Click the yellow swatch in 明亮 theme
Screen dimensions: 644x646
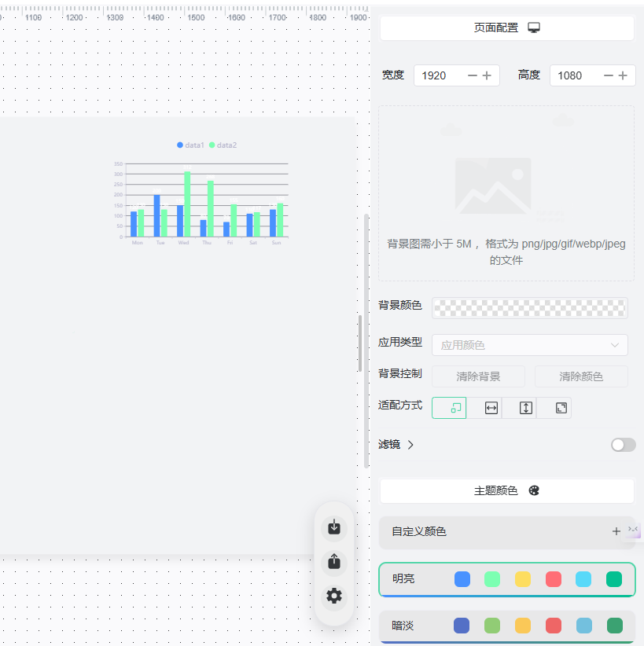523,579
